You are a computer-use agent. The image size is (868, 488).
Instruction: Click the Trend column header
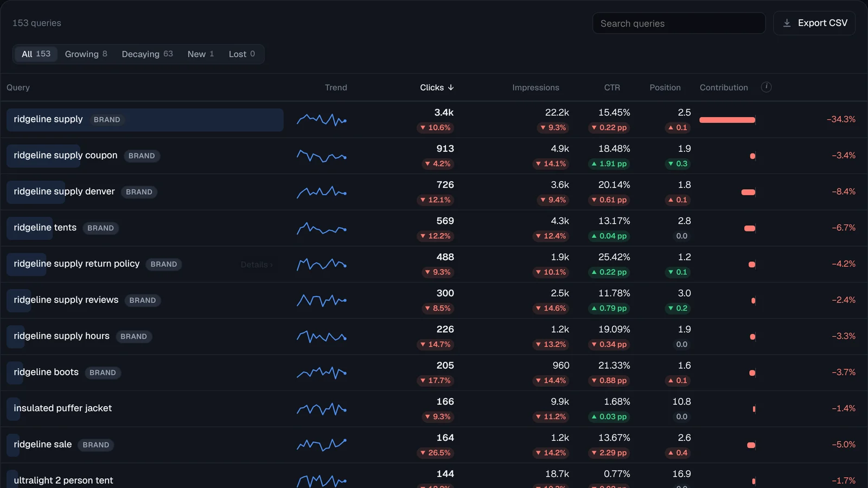(336, 87)
